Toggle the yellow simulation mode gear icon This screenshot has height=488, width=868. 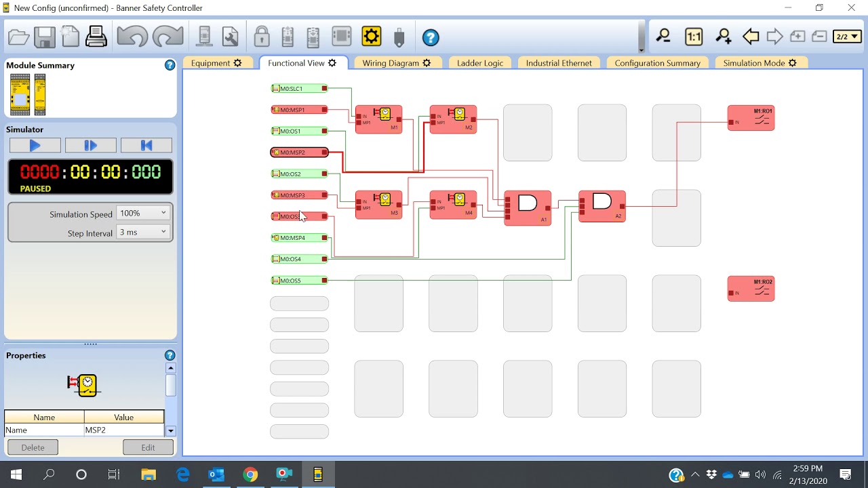click(x=372, y=37)
